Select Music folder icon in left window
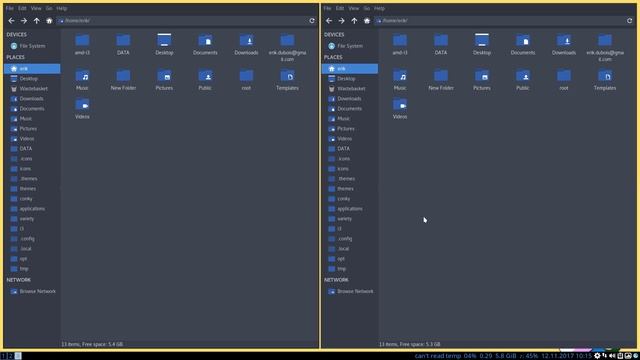 (x=82, y=76)
